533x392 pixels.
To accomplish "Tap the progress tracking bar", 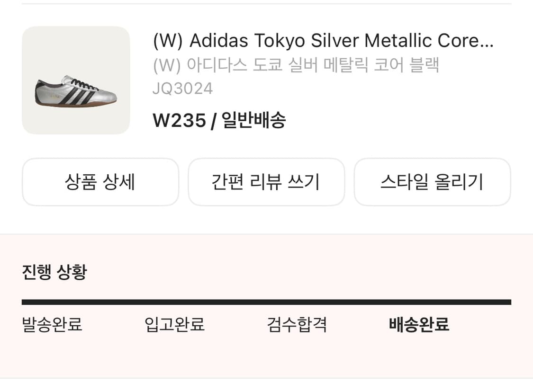I will click(x=266, y=300).
